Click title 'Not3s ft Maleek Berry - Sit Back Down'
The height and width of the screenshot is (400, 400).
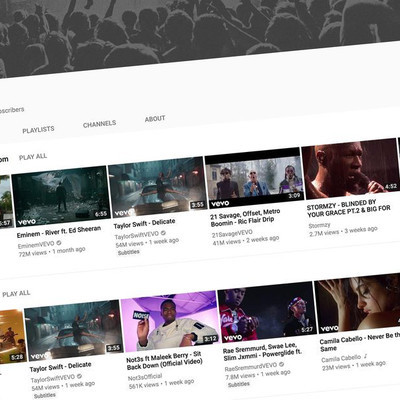[165, 361]
